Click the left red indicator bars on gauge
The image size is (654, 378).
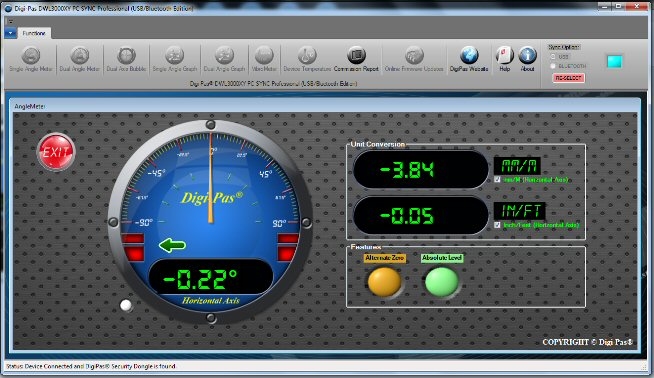pyautogui.click(x=133, y=247)
